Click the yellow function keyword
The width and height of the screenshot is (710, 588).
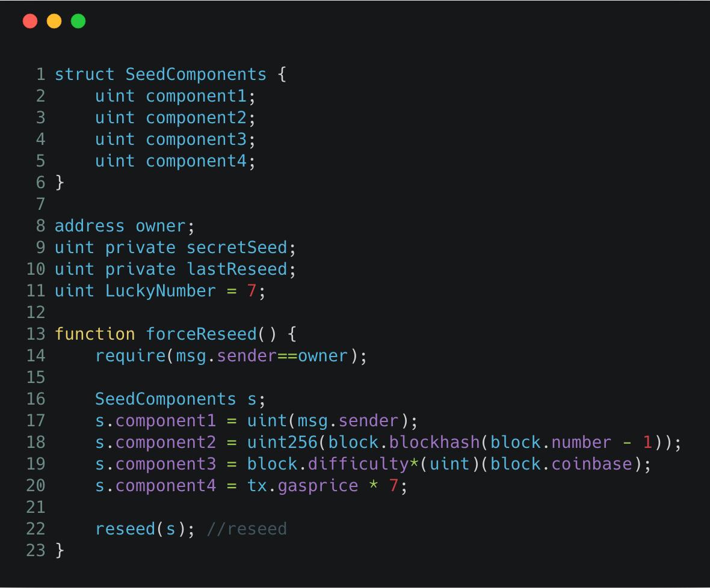94,334
